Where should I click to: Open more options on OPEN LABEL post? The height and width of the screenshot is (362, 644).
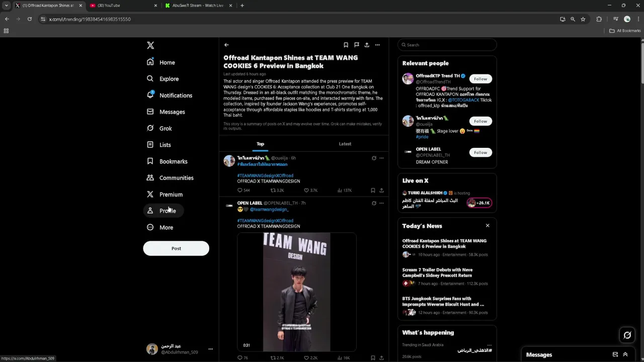tap(381, 203)
